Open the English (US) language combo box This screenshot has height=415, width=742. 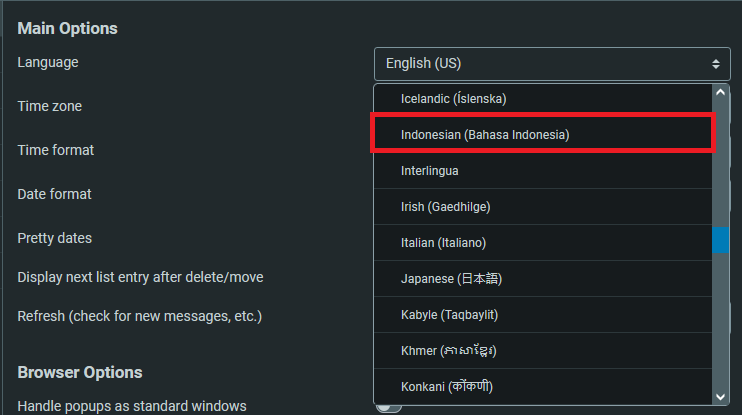point(552,63)
